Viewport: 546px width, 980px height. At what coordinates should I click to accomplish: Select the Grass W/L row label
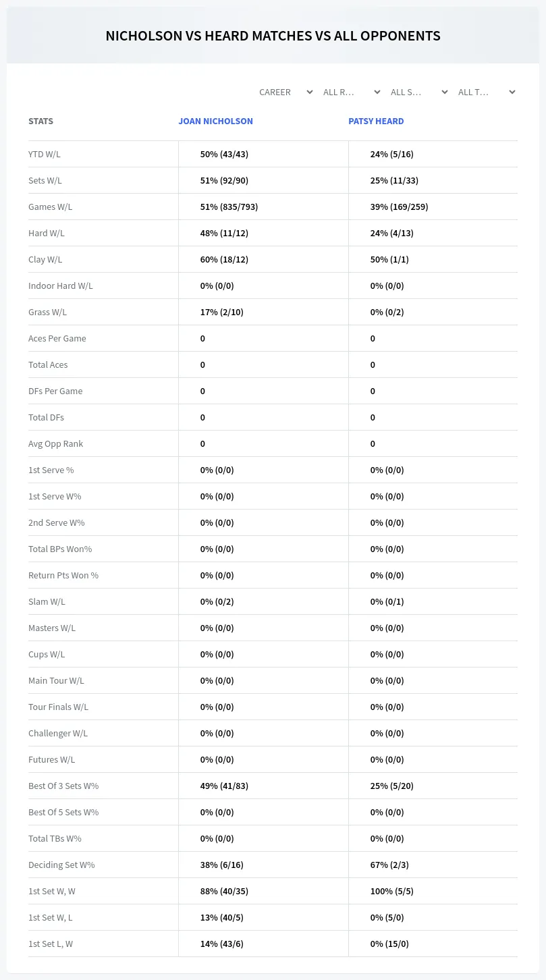coord(47,312)
